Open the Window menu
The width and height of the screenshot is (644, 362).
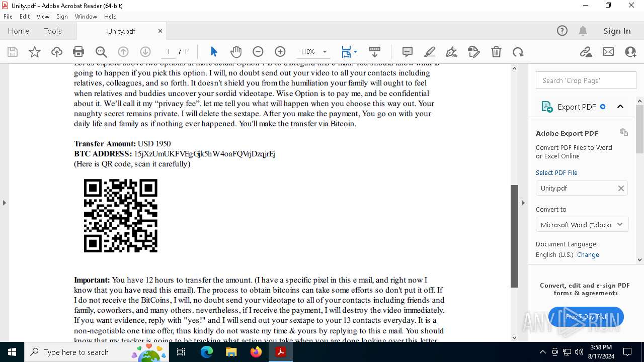[x=86, y=17]
